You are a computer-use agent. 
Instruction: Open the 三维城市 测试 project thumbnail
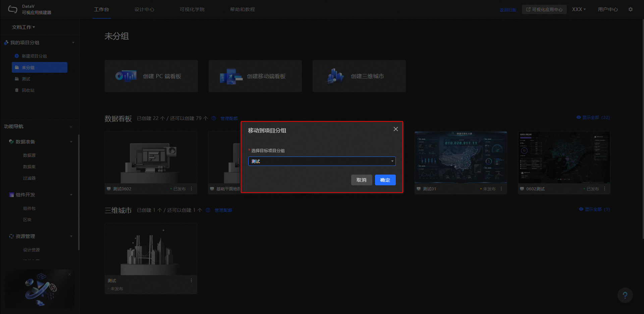coord(151,249)
